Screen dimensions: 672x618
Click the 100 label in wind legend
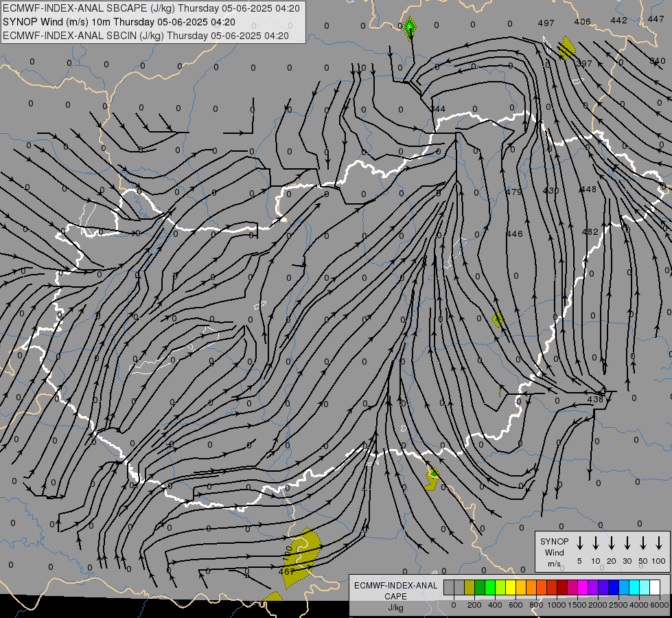[659, 561]
